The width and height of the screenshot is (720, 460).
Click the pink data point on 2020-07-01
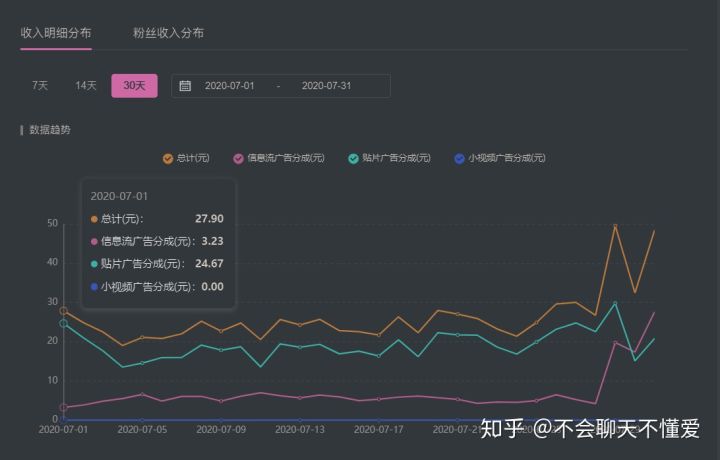point(64,407)
